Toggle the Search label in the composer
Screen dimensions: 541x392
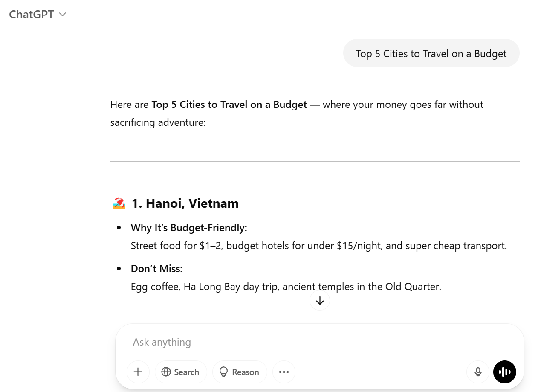[x=186, y=372]
